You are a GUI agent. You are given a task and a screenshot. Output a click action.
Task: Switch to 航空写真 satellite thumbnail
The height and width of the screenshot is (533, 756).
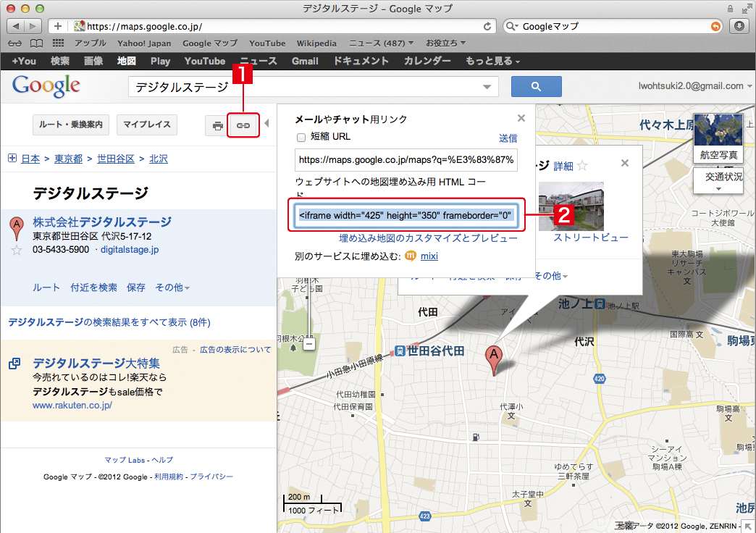[x=718, y=138]
